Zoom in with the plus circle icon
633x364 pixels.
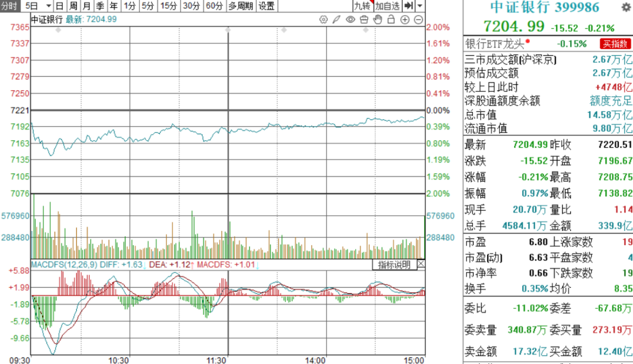click(404, 19)
